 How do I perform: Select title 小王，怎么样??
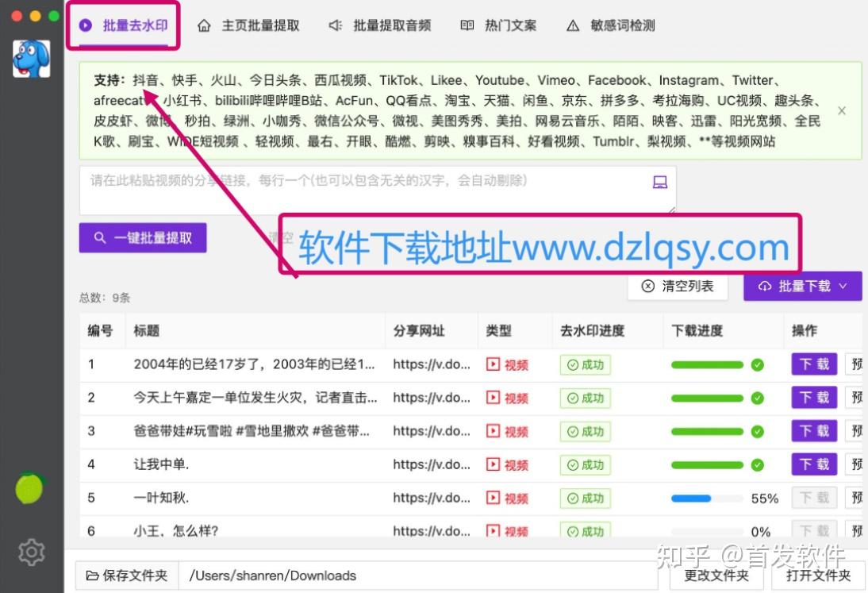click(175, 530)
